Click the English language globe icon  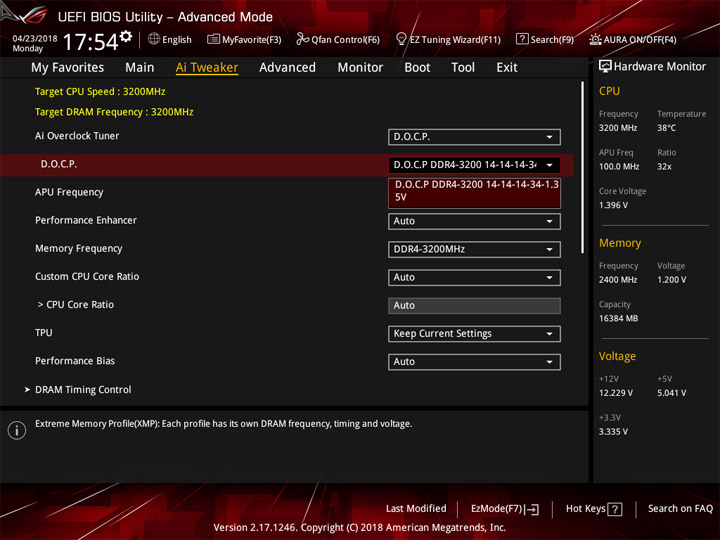[154, 39]
